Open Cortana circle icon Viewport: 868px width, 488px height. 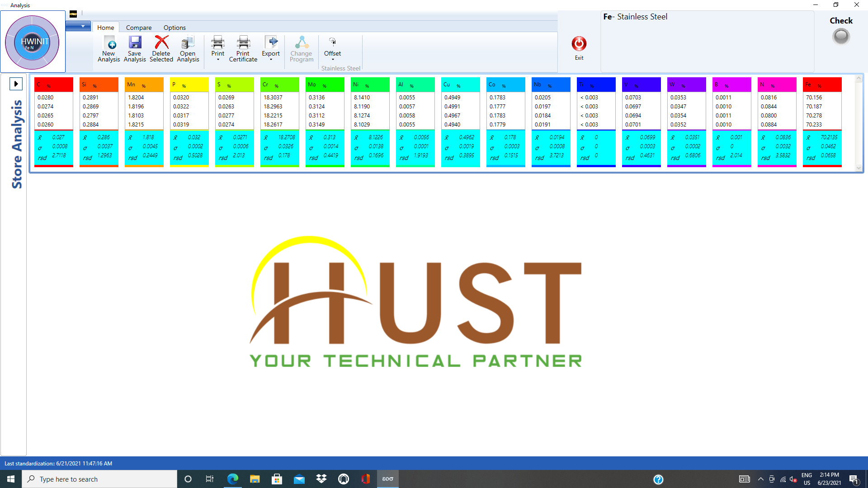[x=188, y=479]
